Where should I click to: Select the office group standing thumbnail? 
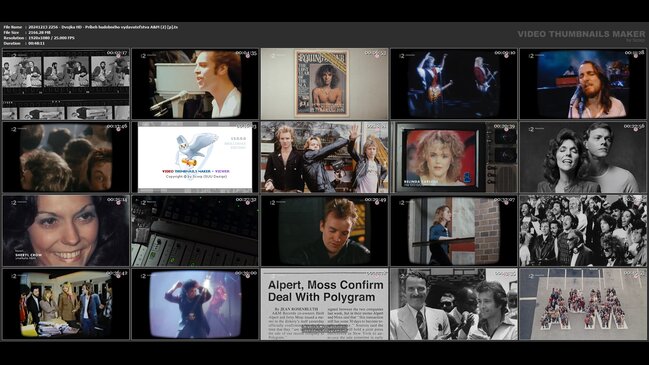(x=66, y=304)
